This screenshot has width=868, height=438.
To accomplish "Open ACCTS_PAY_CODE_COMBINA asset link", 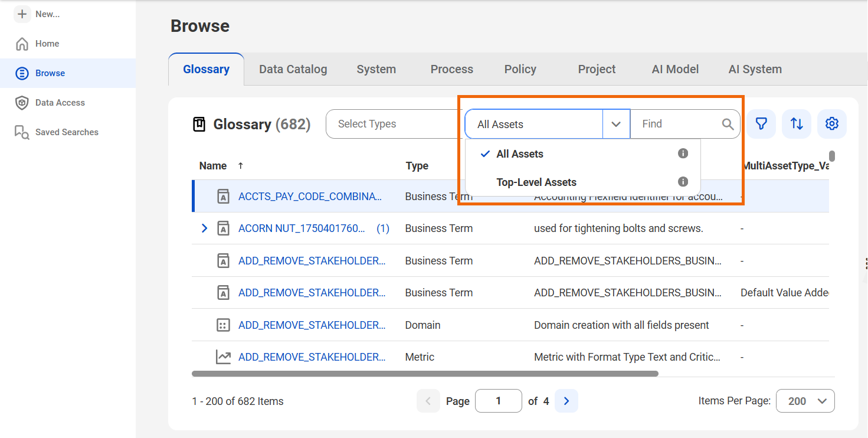I will 310,197.
